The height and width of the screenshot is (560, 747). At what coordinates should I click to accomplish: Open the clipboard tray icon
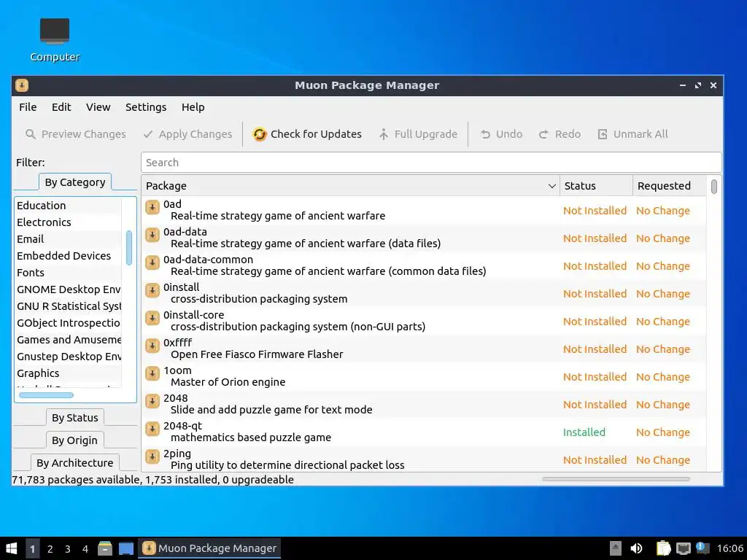663,548
